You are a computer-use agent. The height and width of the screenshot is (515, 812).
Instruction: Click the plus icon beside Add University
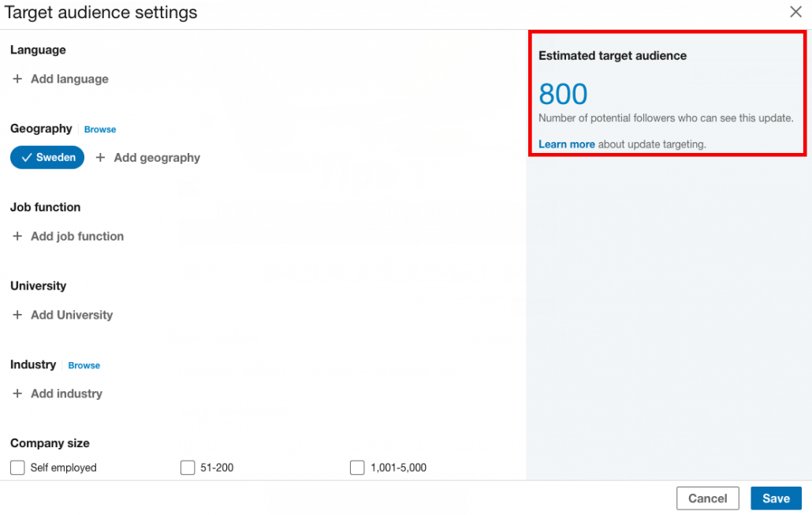click(17, 315)
